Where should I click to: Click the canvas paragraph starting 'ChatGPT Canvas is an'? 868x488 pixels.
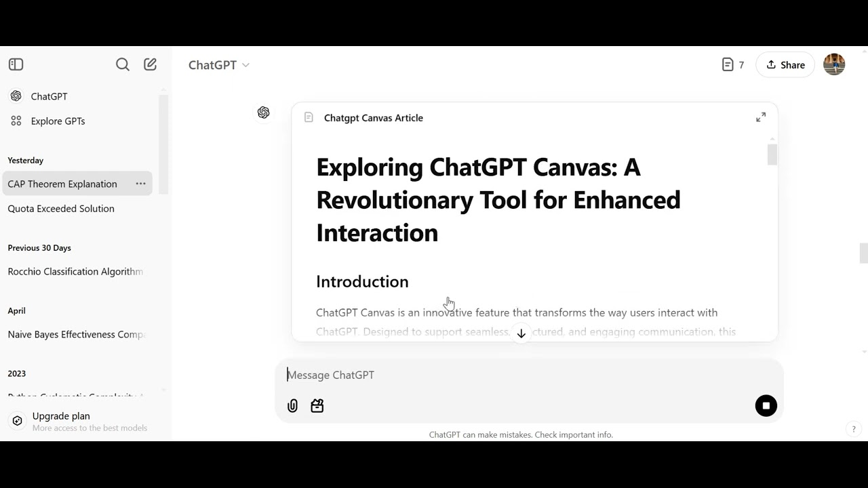pyautogui.click(x=526, y=322)
